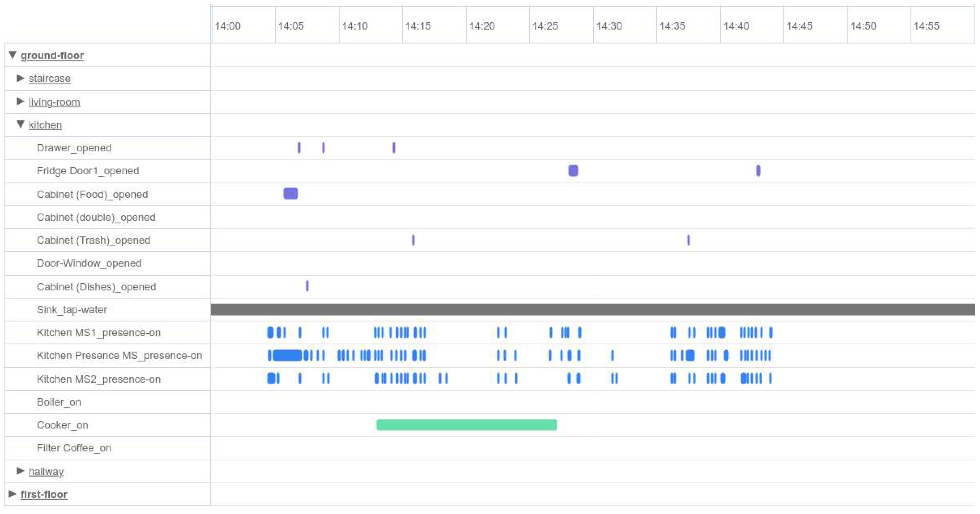980x514 pixels.
Task: Select the gray Sink_tap-water bar
Action: coord(571,309)
